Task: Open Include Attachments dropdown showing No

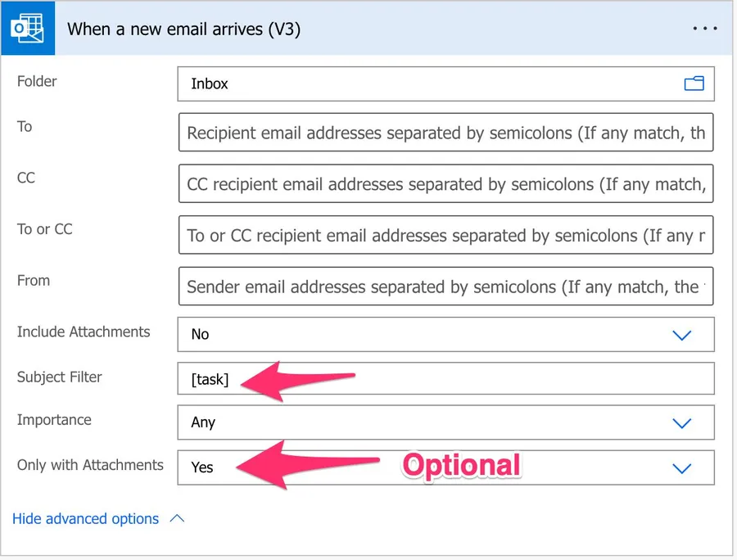Action: coord(409,334)
